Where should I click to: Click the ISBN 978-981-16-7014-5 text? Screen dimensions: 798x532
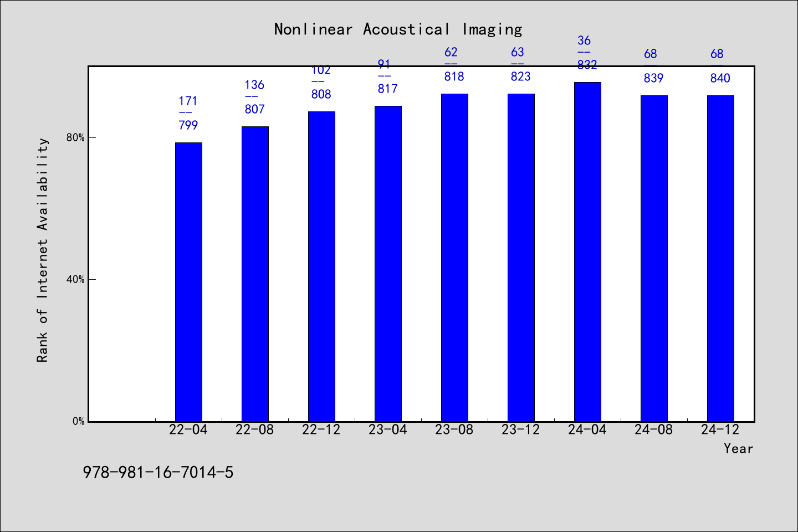click(x=158, y=473)
